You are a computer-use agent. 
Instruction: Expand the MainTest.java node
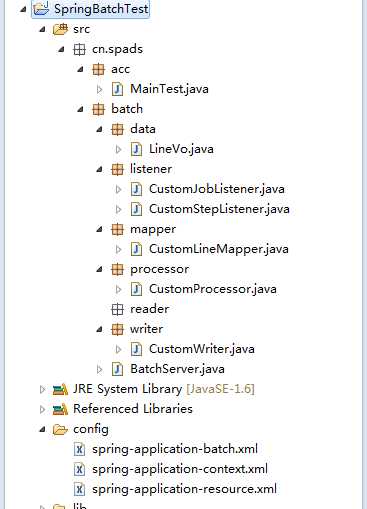point(99,89)
